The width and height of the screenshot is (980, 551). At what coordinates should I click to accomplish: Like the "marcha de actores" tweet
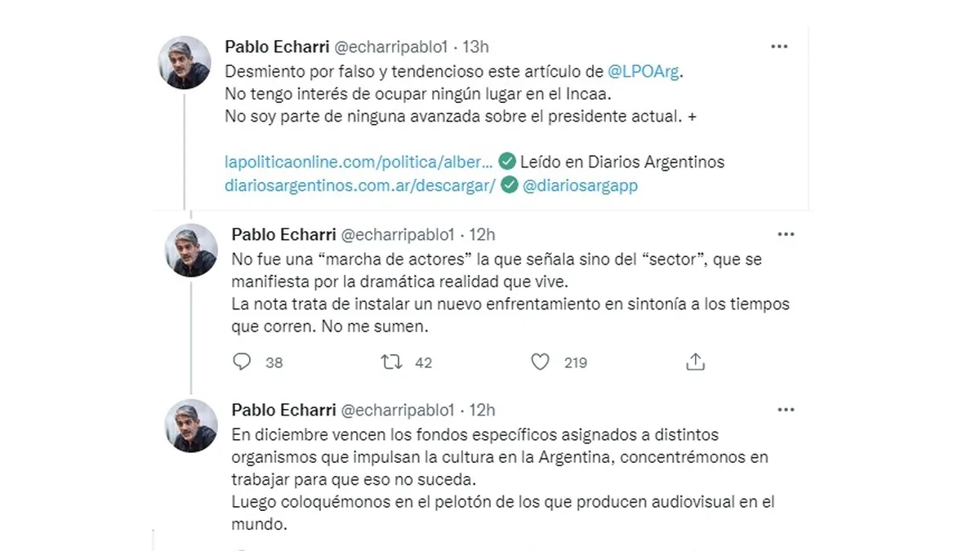point(541,362)
